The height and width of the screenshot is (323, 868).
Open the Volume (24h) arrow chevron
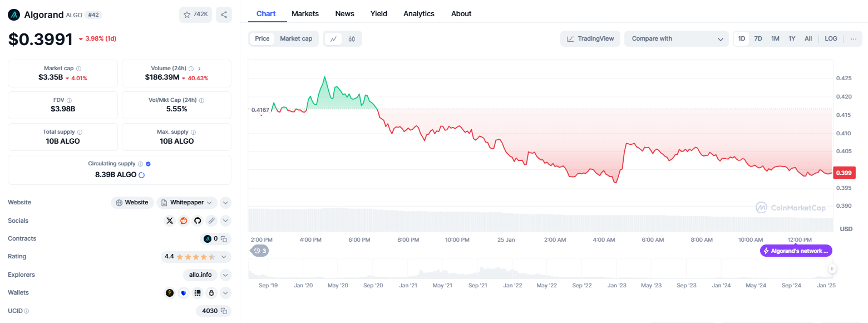pyautogui.click(x=199, y=68)
